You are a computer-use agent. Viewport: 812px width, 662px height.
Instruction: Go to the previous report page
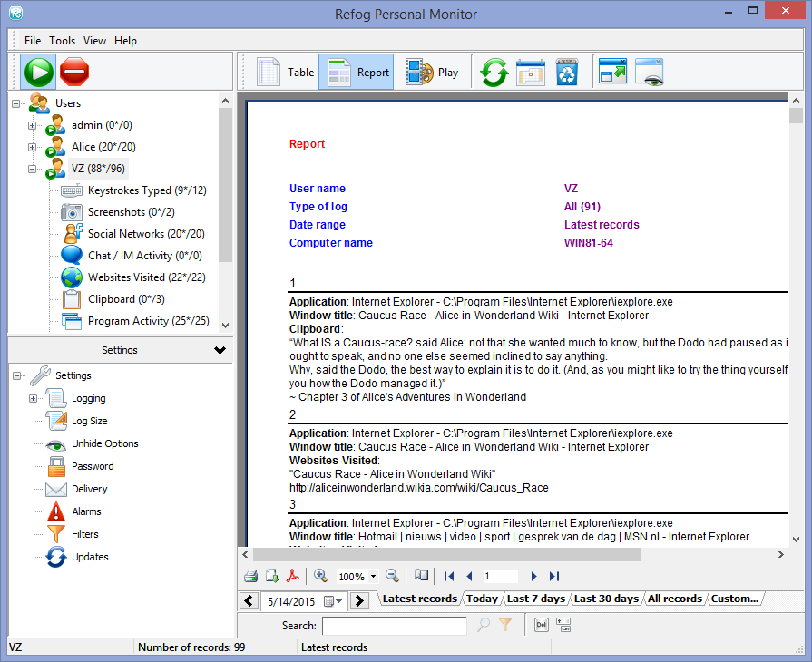(x=470, y=576)
